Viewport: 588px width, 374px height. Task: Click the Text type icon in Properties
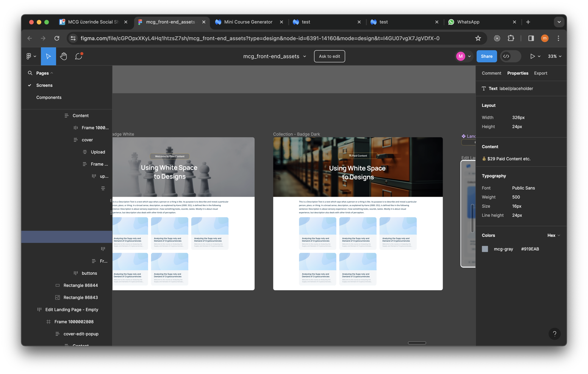point(484,88)
